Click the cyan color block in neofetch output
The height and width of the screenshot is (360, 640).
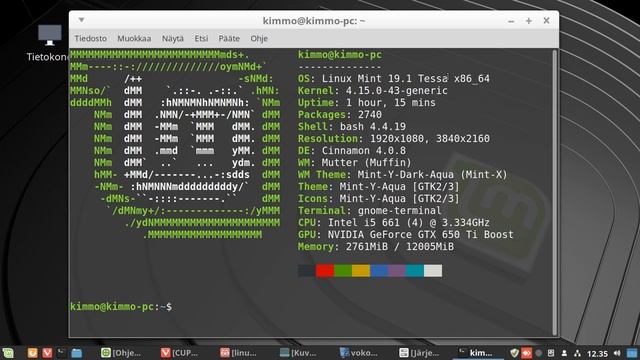point(415,271)
